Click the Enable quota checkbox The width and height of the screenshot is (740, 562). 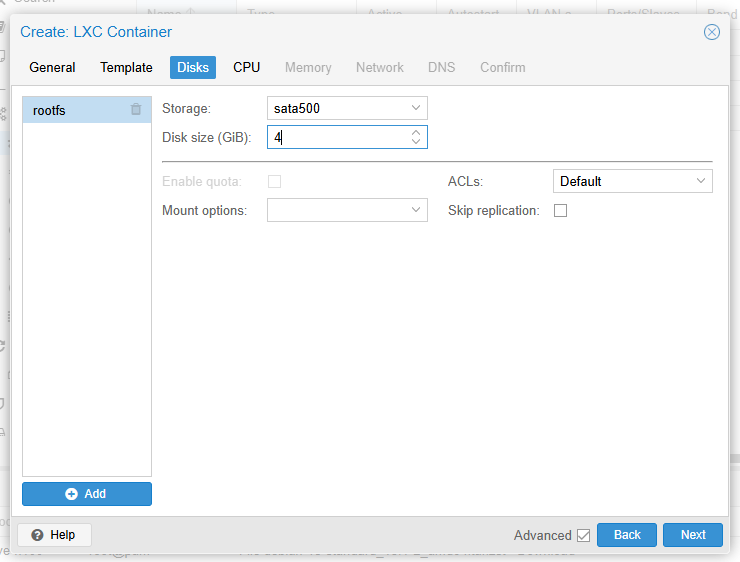[274, 181]
